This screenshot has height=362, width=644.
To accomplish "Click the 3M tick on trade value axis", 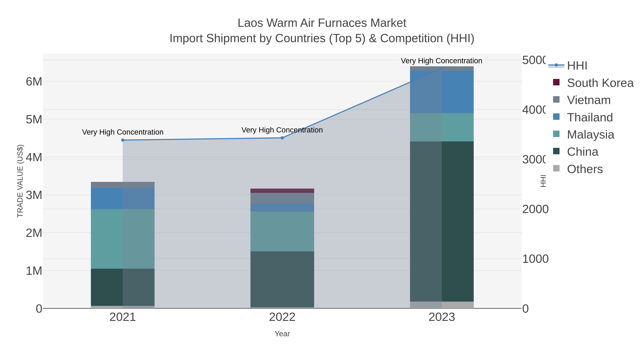I will tap(34, 195).
